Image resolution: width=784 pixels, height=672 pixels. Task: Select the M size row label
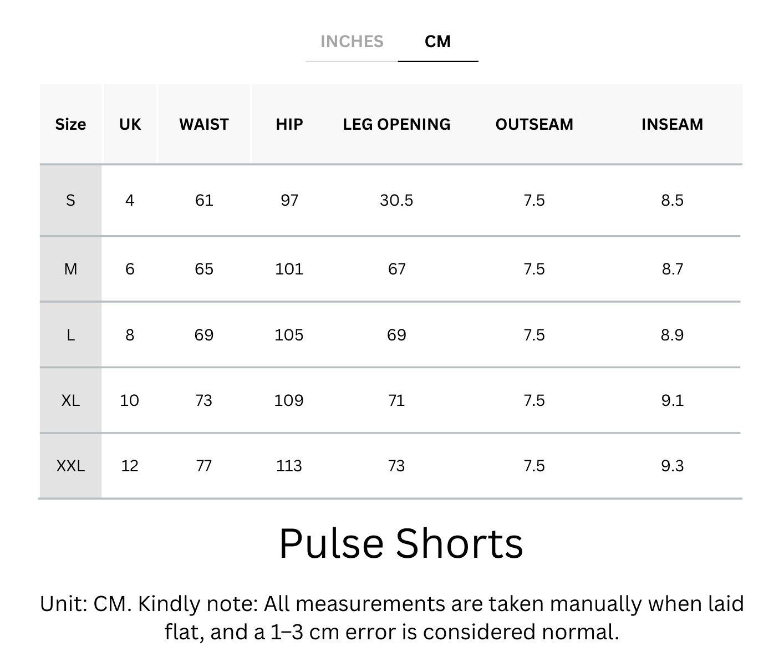click(70, 269)
